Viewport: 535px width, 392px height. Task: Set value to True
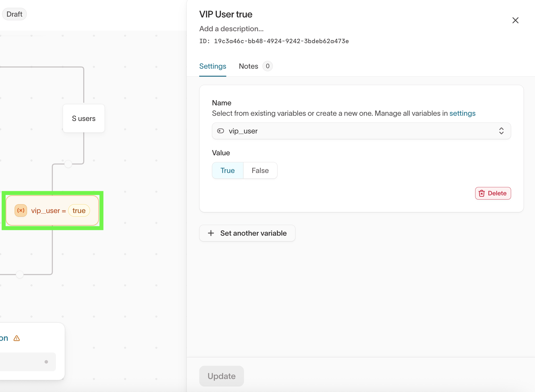tap(228, 170)
